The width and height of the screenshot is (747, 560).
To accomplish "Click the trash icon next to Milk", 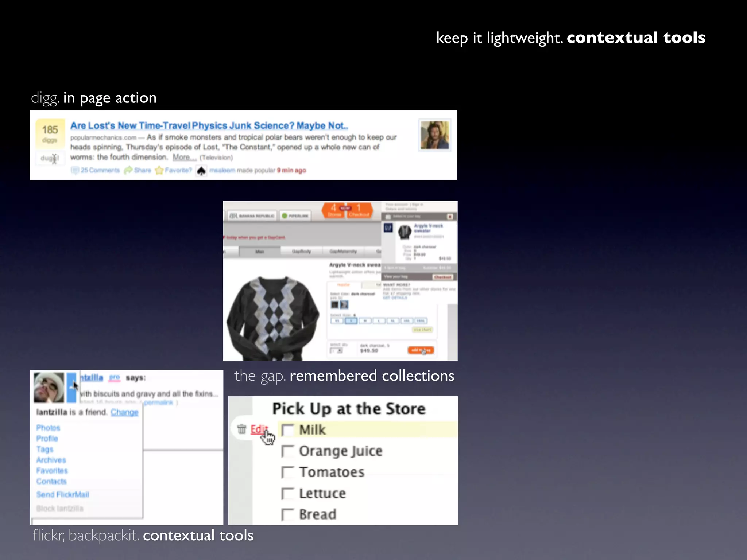I will coord(242,429).
